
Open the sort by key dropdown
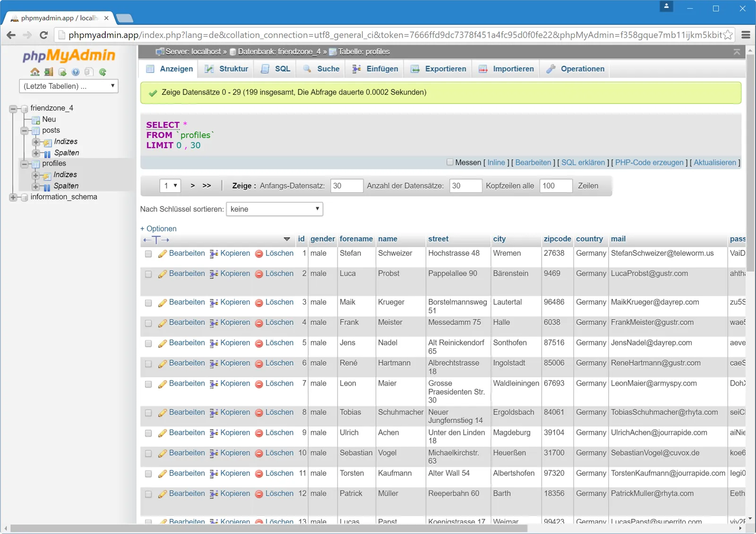pyautogui.click(x=275, y=209)
